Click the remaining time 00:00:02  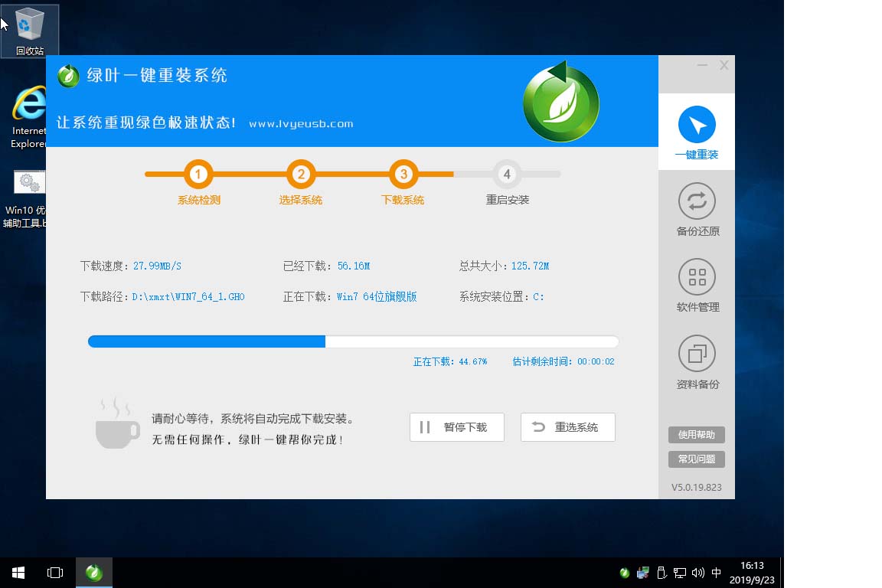(x=596, y=361)
